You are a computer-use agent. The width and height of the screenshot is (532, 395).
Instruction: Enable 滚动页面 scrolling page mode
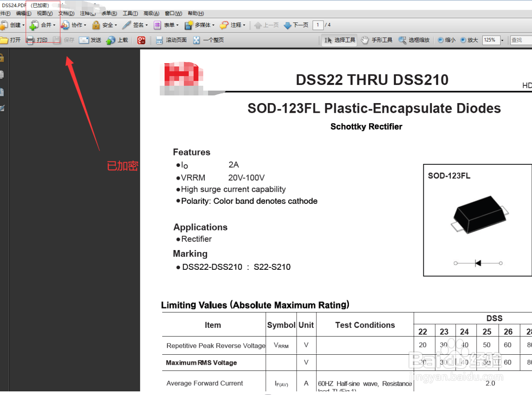(171, 40)
